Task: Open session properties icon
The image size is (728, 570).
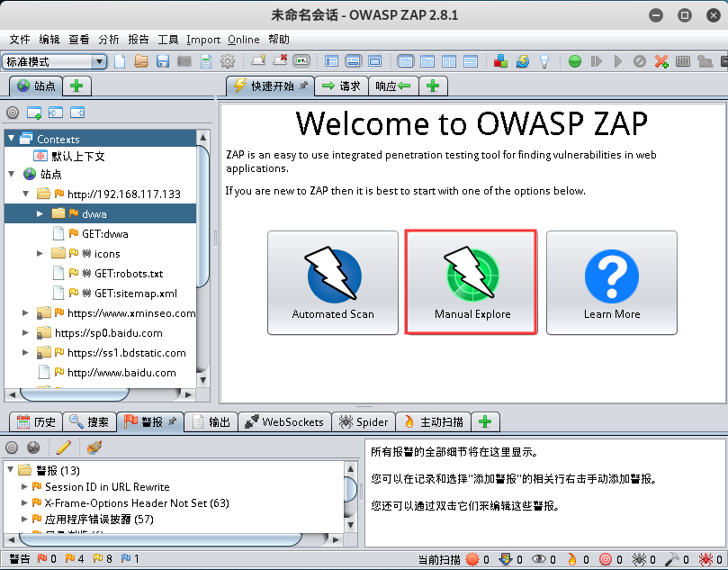Action: tap(206, 61)
